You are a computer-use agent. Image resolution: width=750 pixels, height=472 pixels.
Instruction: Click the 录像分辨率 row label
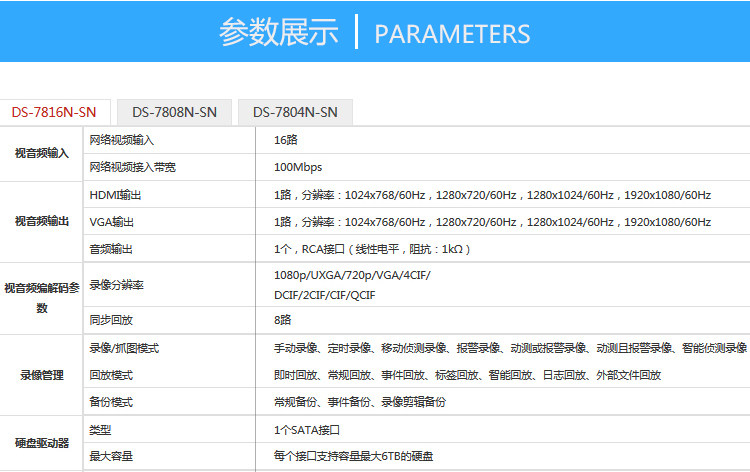116,285
